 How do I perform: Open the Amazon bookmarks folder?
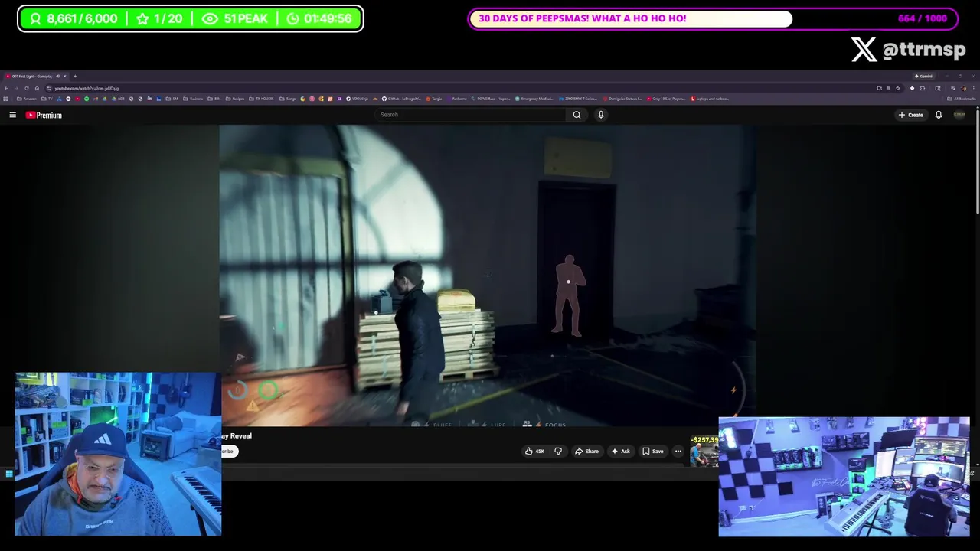(x=27, y=99)
